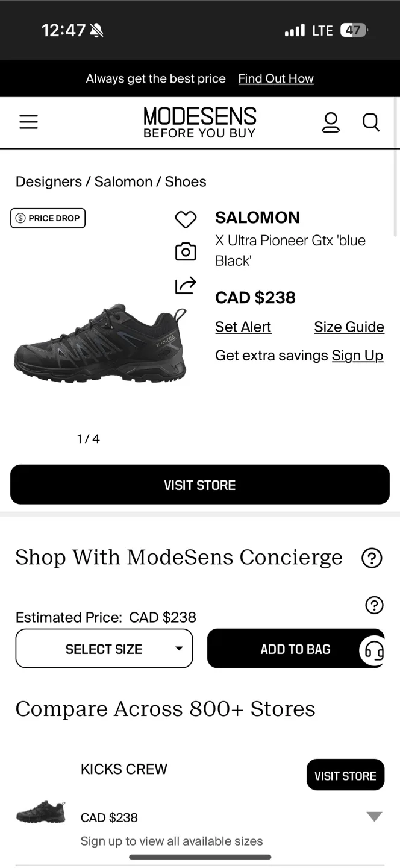Viewport: 400px width, 868px height.
Task: Click the ModeSens logo
Action: click(199, 121)
